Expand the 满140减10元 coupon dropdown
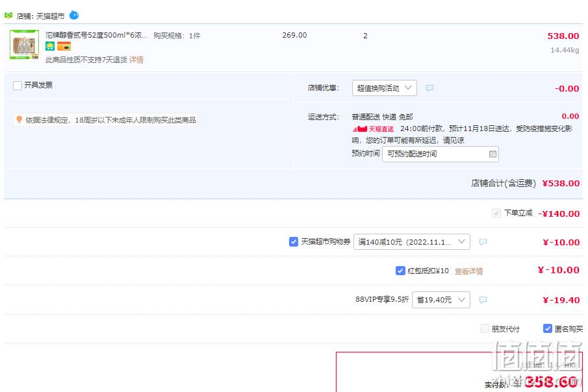 (x=412, y=241)
